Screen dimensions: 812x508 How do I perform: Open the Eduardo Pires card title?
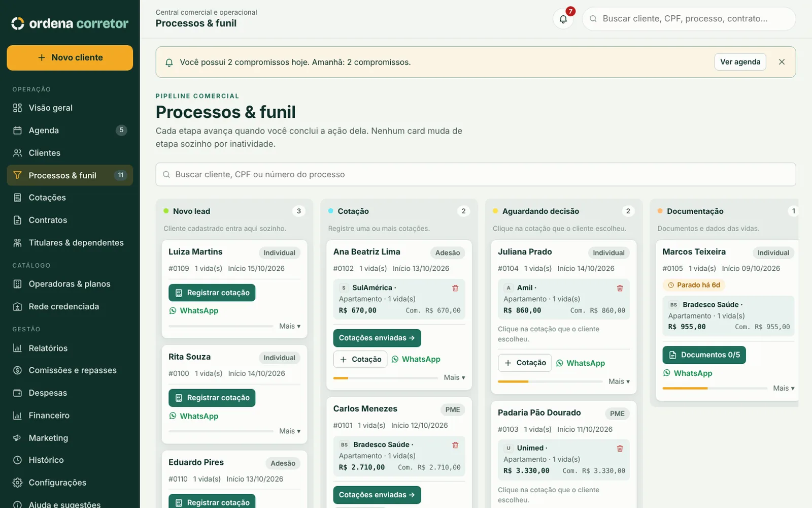(196, 462)
